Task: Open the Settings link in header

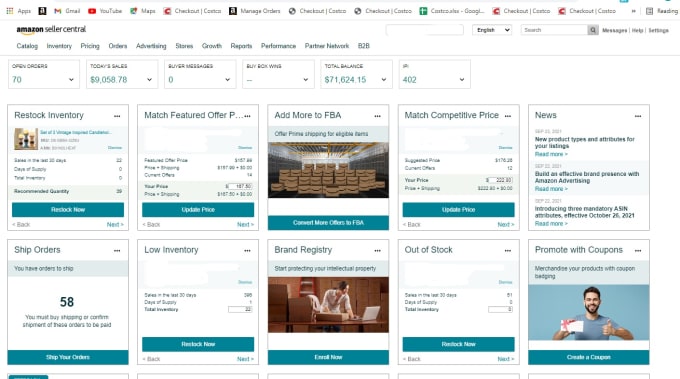Action: pos(658,30)
